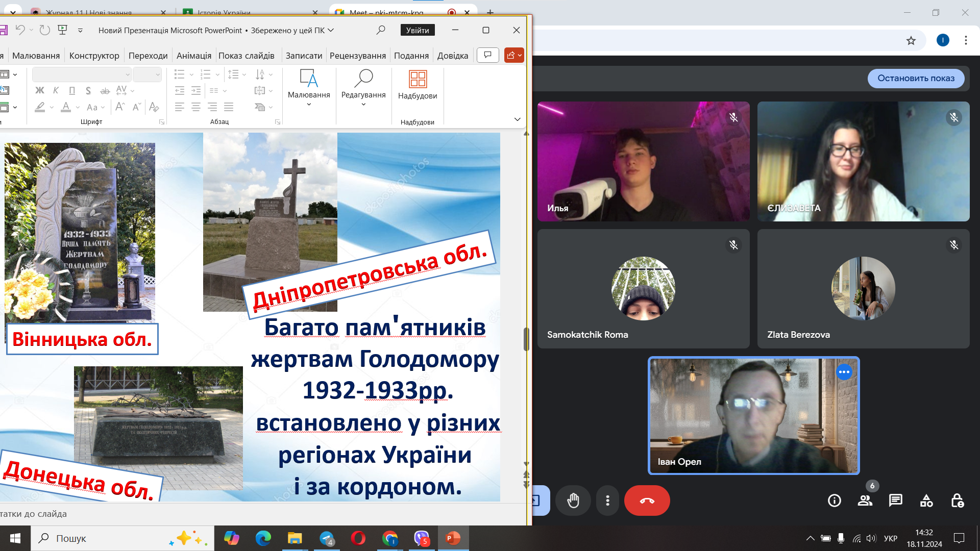
Task: Switch to the Показ слайдів tab
Action: pos(246,56)
